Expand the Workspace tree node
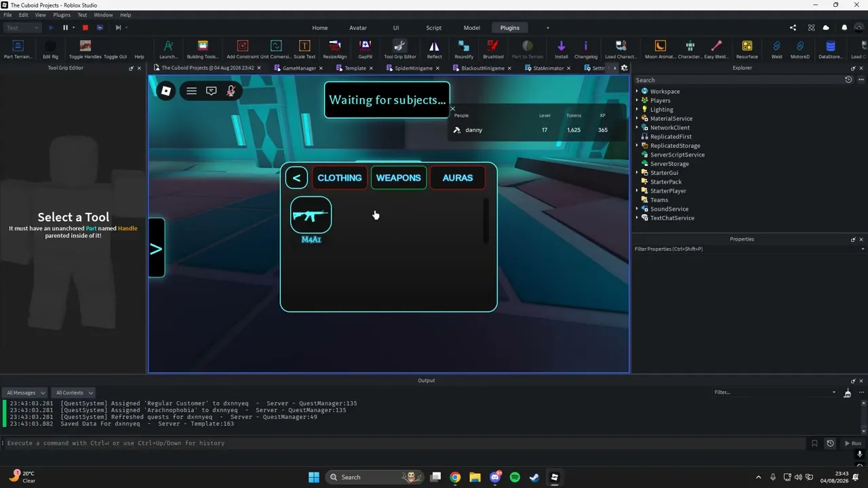Image resolution: width=868 pixels, height=488 pixels. coord(637,91)
